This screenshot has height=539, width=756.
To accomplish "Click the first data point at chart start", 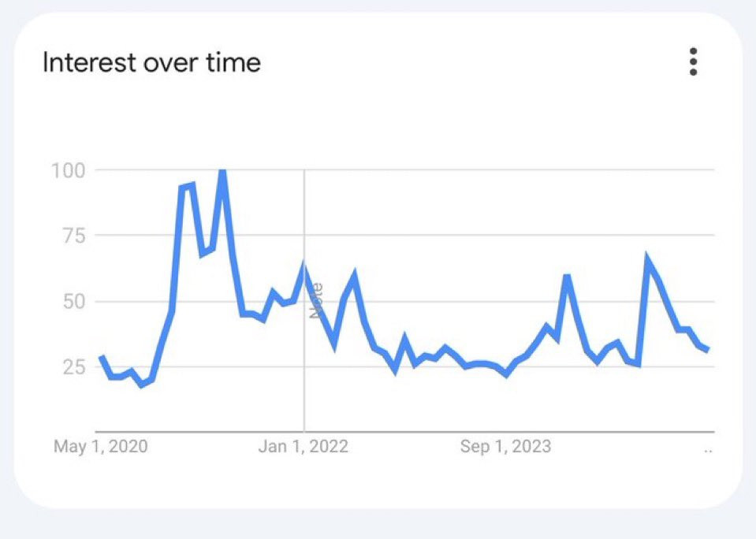I will [101, 357].
